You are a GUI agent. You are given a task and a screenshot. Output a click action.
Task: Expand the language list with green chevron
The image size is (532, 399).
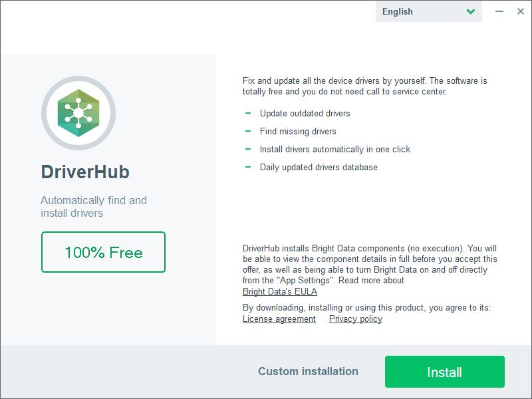[471, 11]
